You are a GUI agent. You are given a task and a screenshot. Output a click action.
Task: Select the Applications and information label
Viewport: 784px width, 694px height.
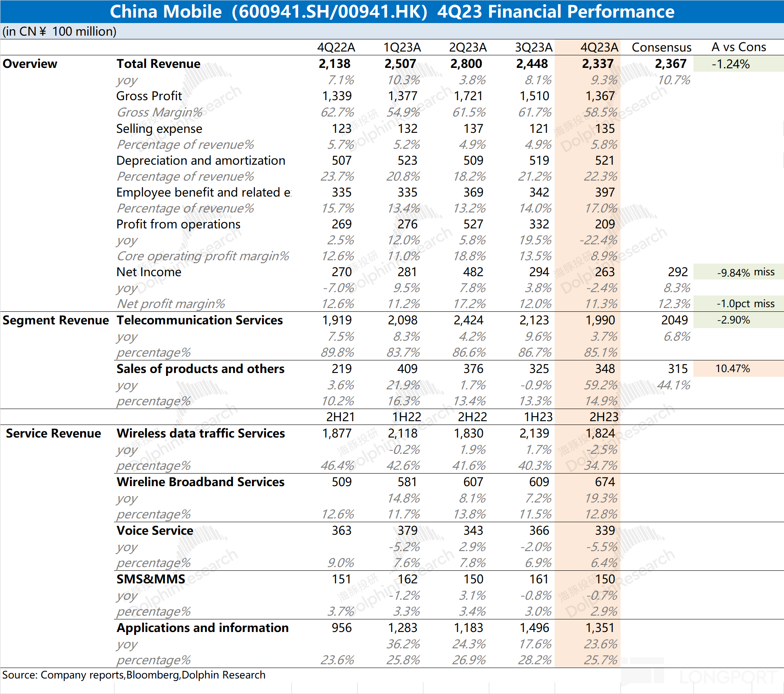tap(202, 628)
